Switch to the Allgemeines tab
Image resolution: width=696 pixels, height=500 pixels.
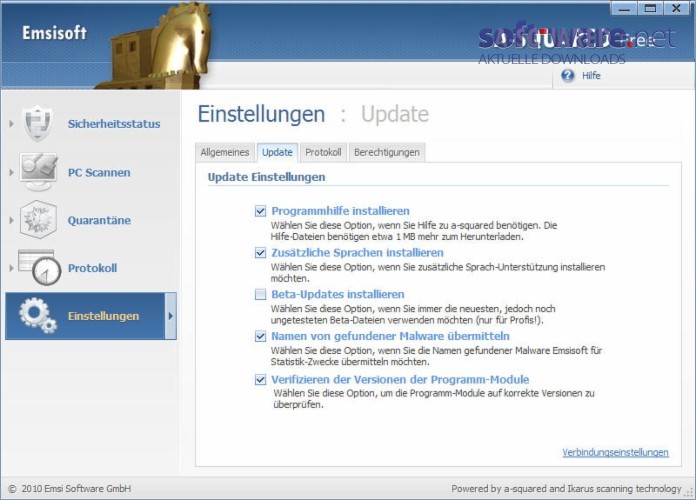(225, 152)
